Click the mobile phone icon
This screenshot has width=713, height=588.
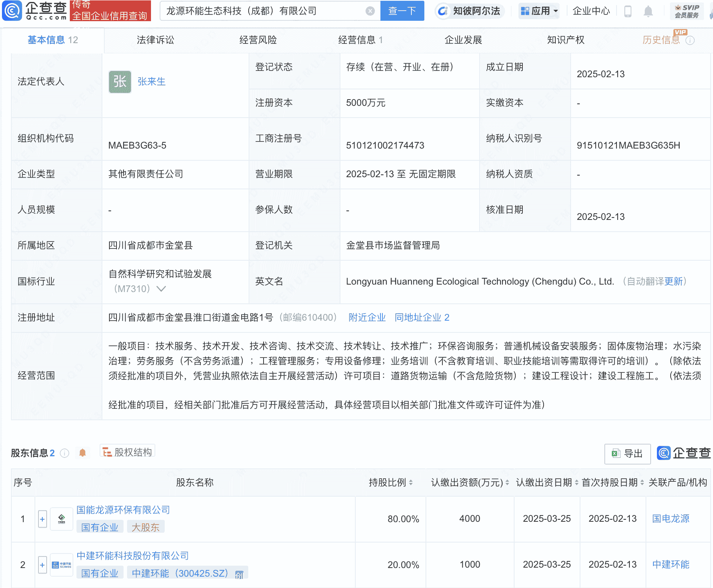coord(628,11)
